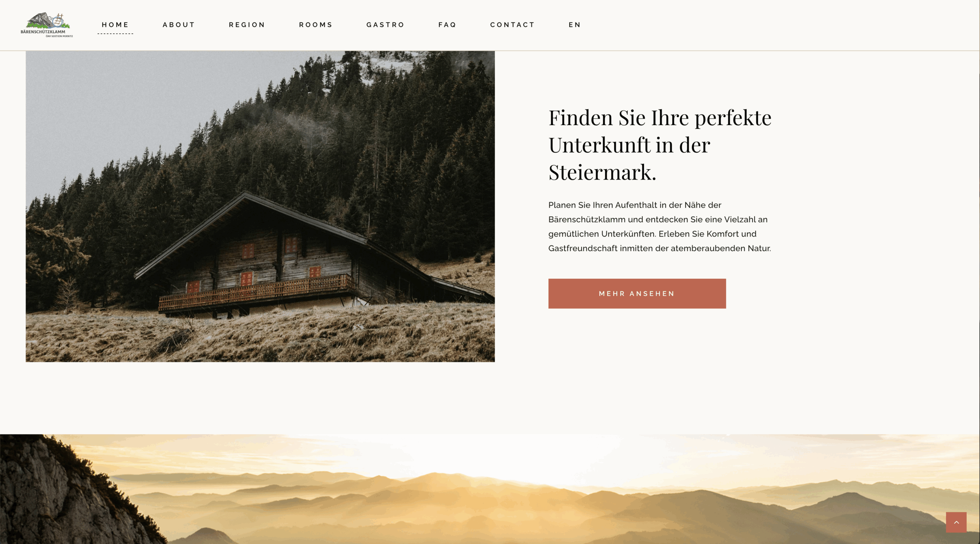Visit the FAQ page
980x544 pixels.
(x=448, y=25)
